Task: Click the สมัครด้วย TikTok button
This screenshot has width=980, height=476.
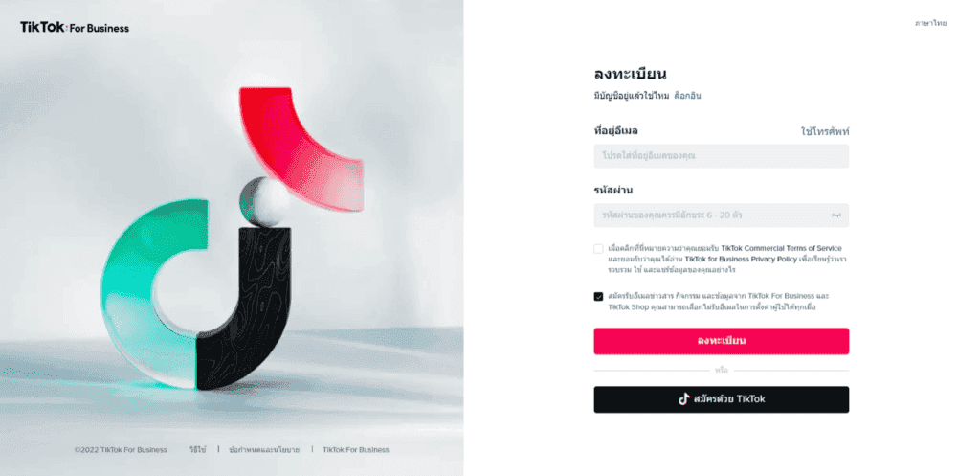Action: click(x=722, y=399)
